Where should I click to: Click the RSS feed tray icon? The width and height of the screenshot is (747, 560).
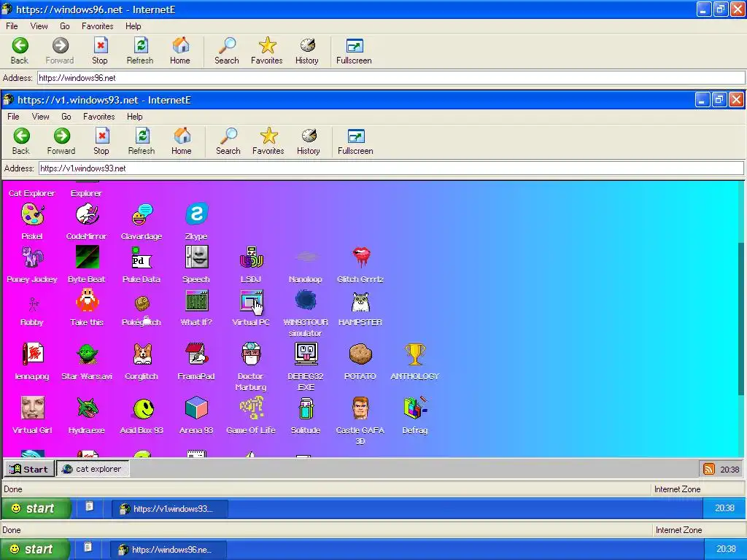pos(709,469)
